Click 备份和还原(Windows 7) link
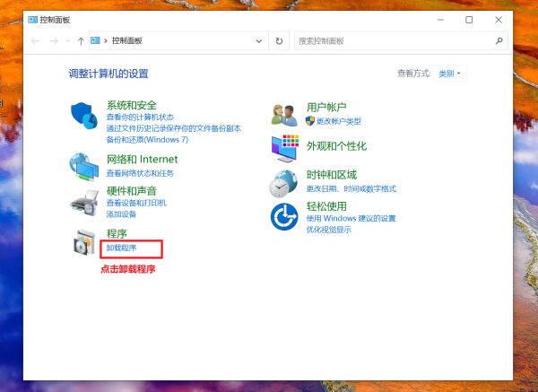Viewport: 538px width, 392px height. click(147, 140)
